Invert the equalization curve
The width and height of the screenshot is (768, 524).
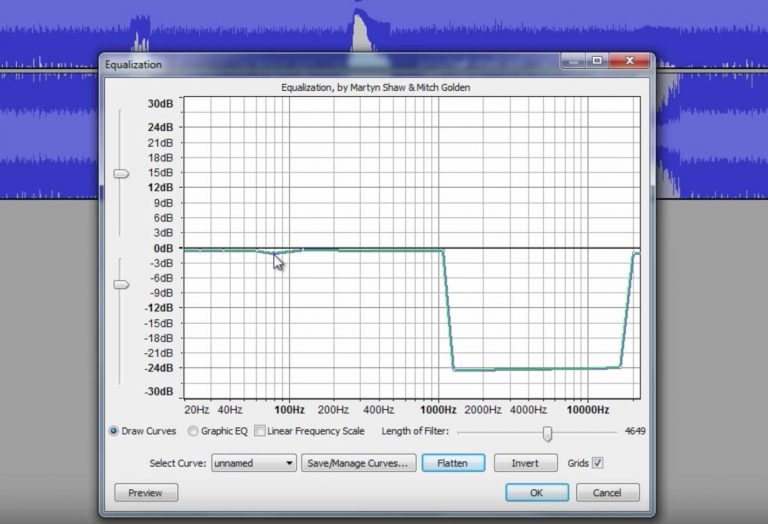click(x=526, y=463)
